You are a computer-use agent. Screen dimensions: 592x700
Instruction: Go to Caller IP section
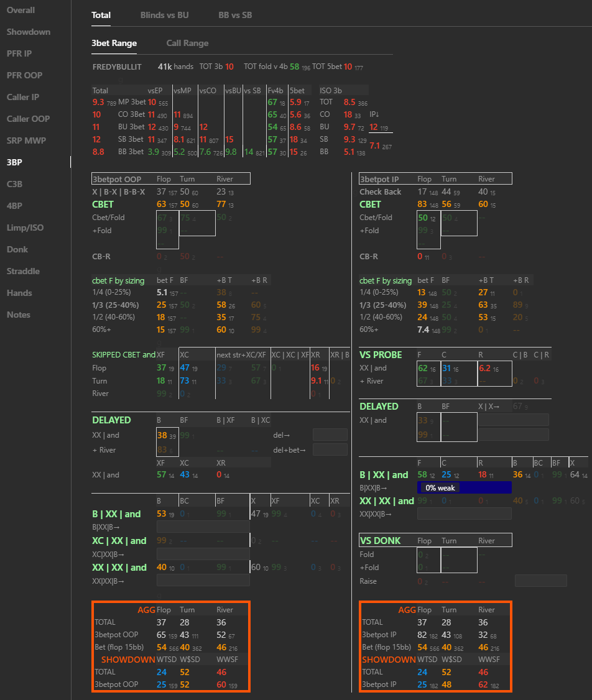coord(23,98)
